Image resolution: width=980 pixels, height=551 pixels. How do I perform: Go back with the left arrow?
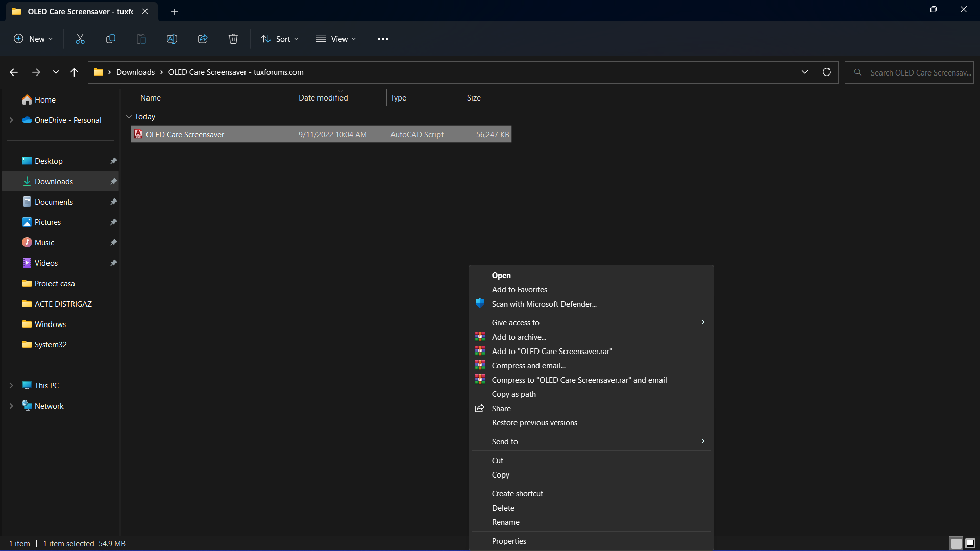(x=14, y=72)
